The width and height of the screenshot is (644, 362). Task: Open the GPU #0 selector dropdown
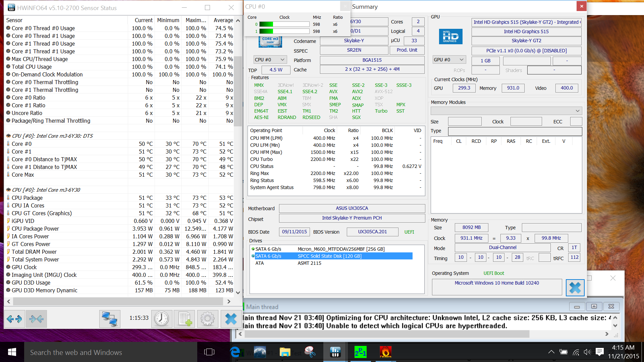(x=449, y=60)
